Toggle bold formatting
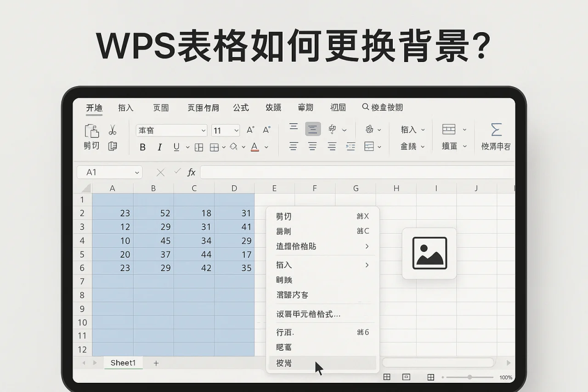 [142, 147]
